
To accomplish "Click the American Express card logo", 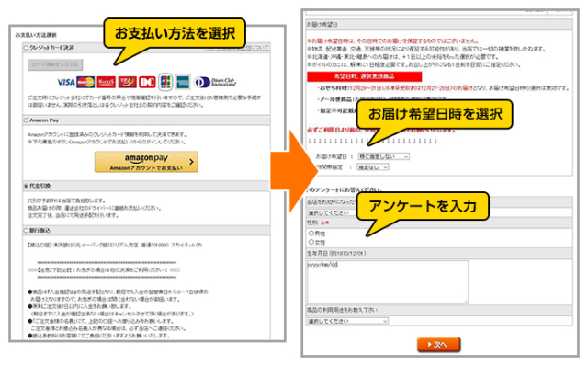I will click(183, 82).
